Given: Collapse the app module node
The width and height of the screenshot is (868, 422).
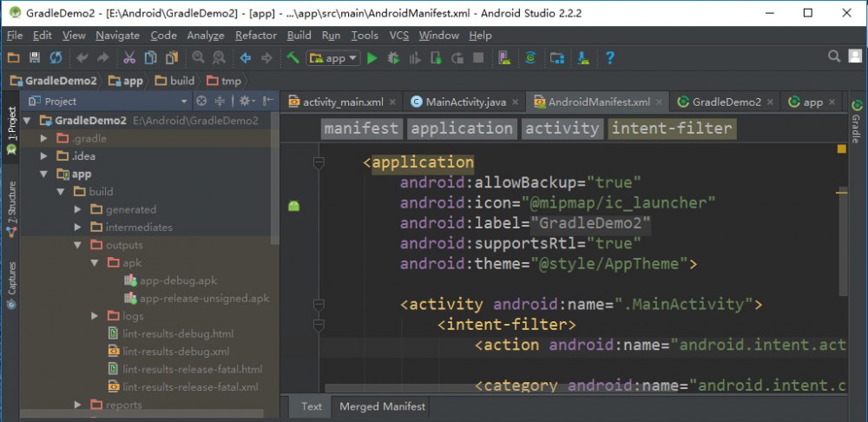Looking at the screenshot, I should click(x=43, y=174).
